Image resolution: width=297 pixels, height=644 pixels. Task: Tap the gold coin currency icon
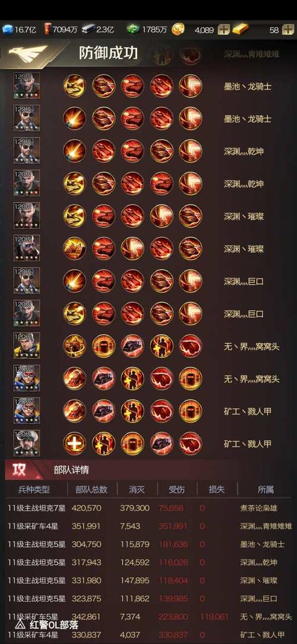pos(178,29)
